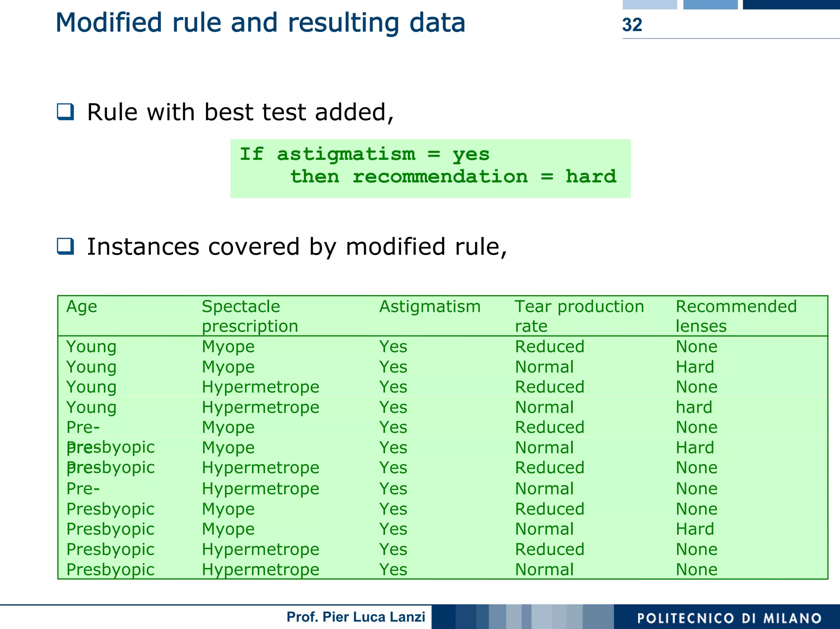840x629 pixels.
Task: Click the medium blue block at top
Action: [710, 4]
